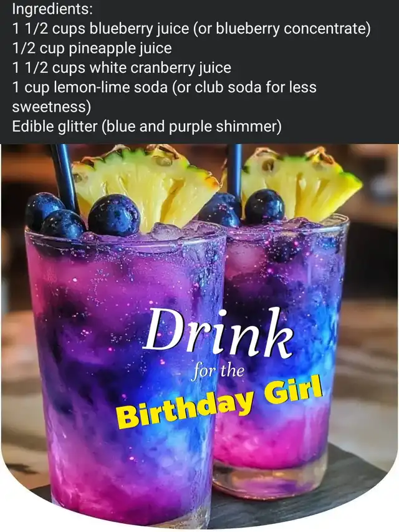Tap the left glass pineapple wedge
This screenshot has width=399, height=532.
point(146,186)
